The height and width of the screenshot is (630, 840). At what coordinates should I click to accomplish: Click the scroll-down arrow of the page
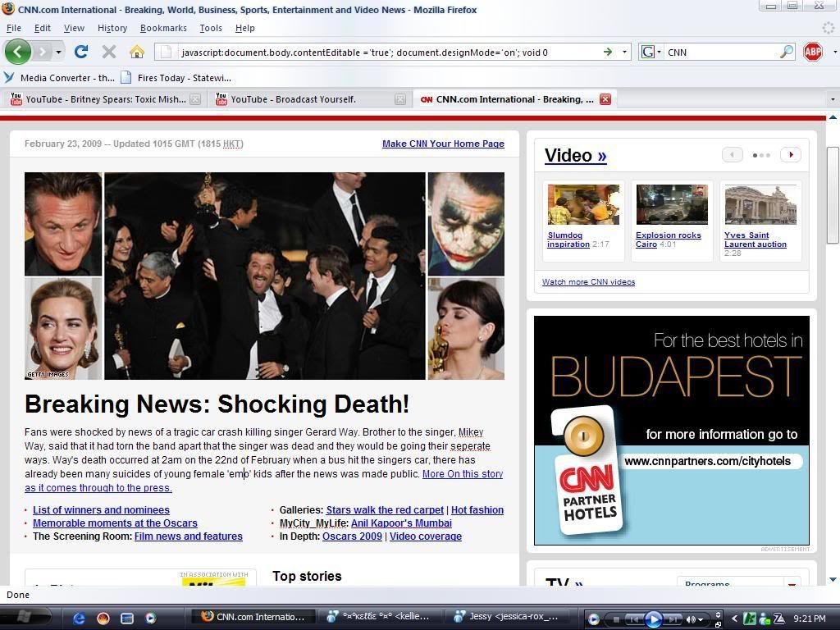pos(833,579)
